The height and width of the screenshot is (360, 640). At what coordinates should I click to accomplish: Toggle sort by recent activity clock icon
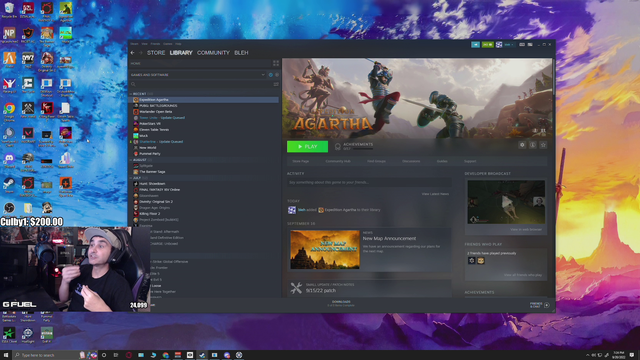coord(271,75)
